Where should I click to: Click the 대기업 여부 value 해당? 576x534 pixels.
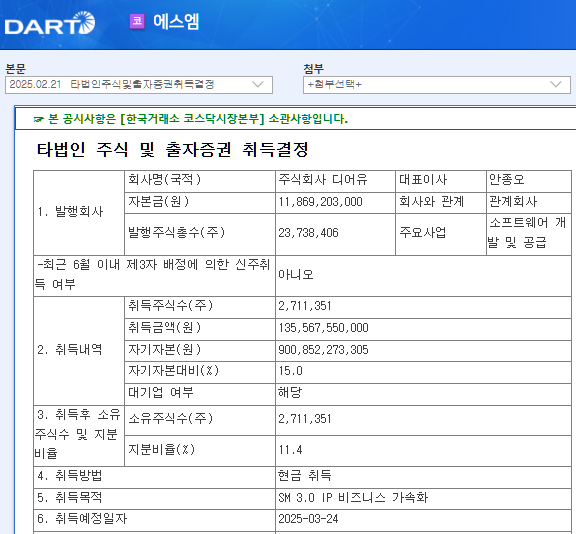[x=423, y=394]
